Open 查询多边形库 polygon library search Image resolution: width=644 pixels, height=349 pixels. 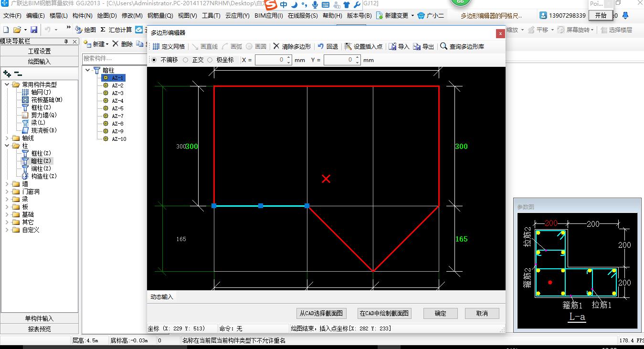pyautogui.click(x=462, y=47)
